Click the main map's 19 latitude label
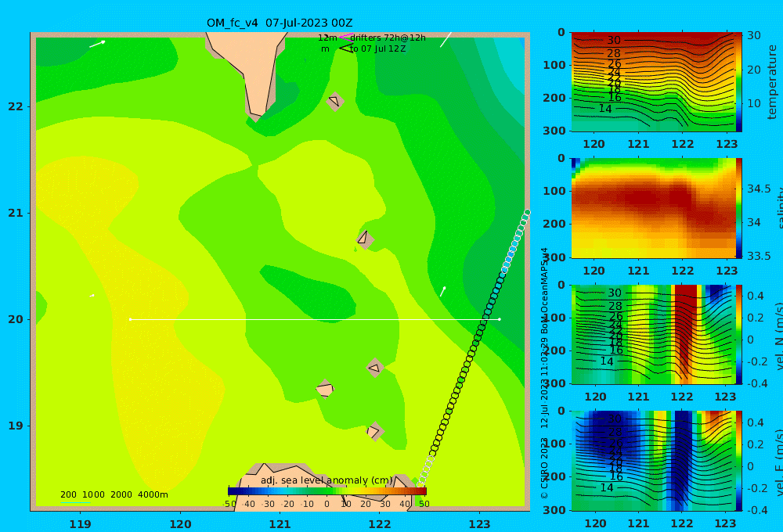The image size is (783, 532). pyautogui.click(x=16, y=426)
